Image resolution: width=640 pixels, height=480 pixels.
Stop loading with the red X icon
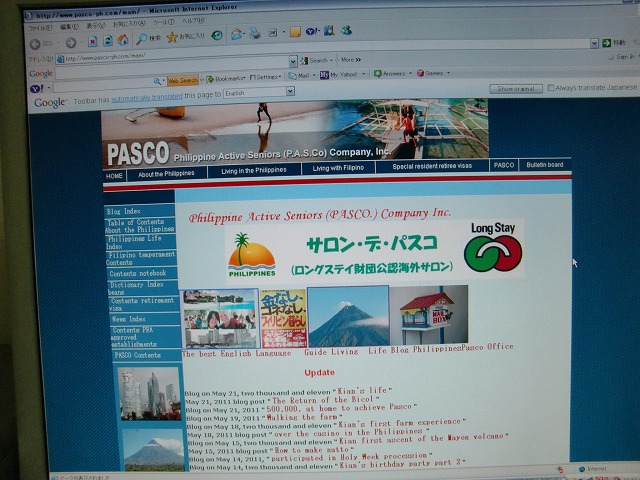(x=93, y=41)
